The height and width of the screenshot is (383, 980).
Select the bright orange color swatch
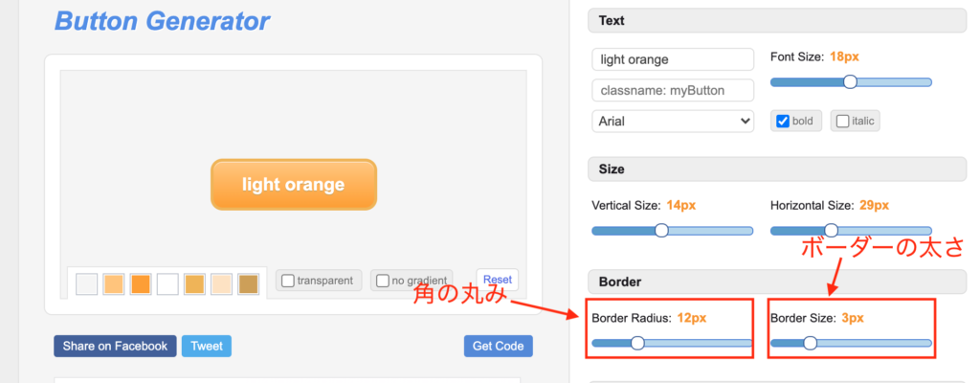(x=141, y=283)
